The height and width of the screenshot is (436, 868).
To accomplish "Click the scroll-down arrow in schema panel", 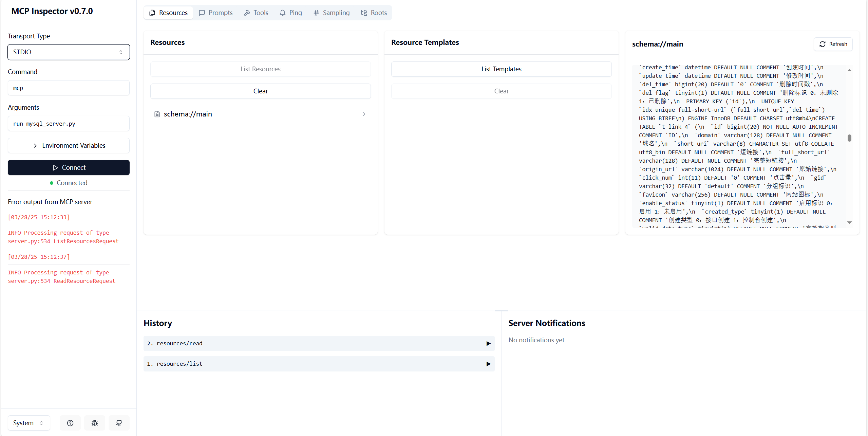I will point(849,222).
